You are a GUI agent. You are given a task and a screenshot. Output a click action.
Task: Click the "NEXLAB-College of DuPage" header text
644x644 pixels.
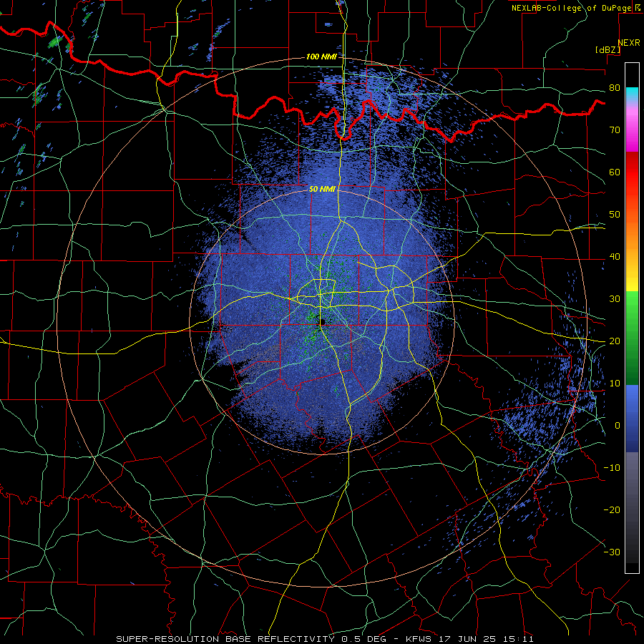571,8
